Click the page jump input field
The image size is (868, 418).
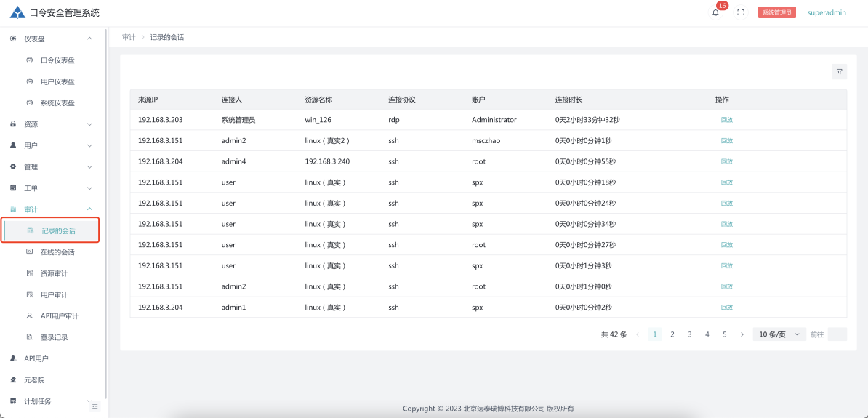(x=837, y=334)
